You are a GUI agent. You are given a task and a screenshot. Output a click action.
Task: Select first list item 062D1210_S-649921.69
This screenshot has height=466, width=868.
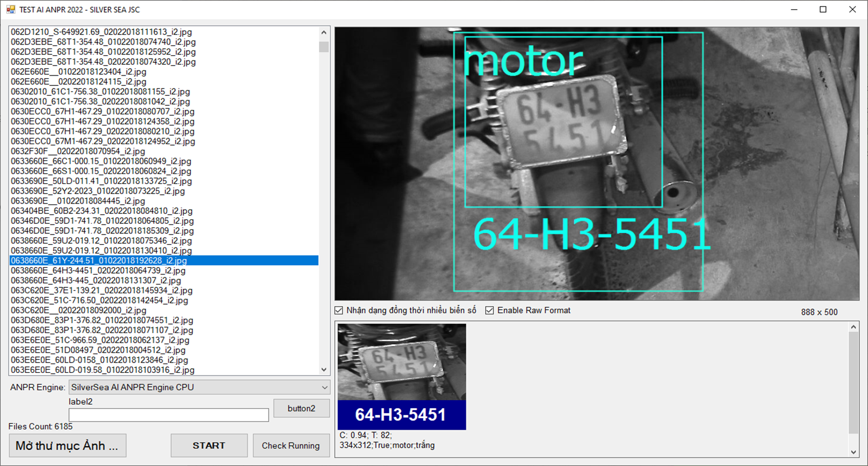point(101,32)
